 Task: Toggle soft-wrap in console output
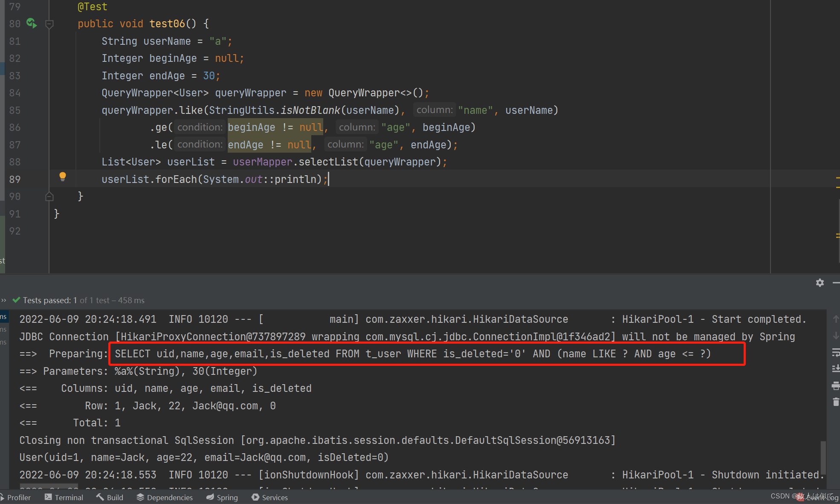click(835, 353)
